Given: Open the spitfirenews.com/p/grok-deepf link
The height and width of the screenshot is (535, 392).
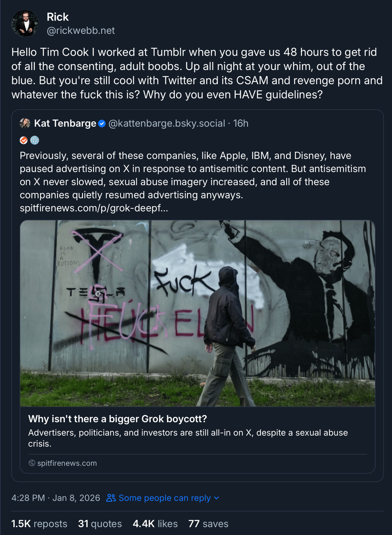Looking at the screenshot, I should 94,208.
